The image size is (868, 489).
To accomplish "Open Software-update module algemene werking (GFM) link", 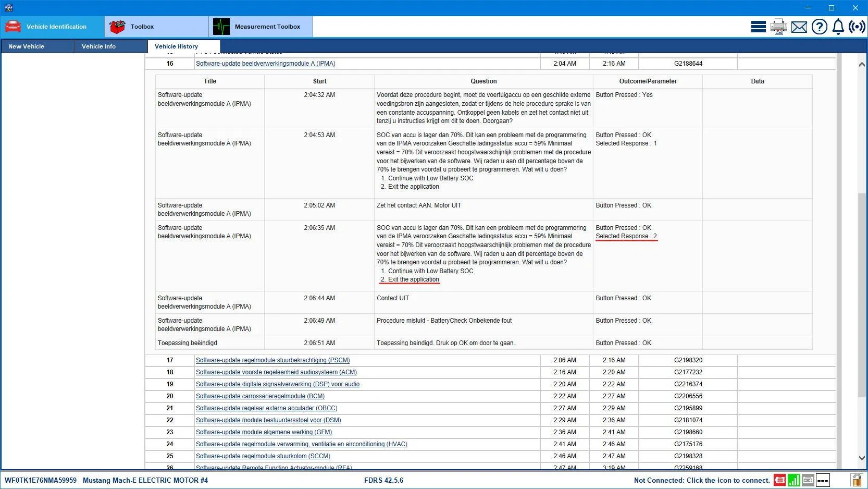I will pyautogui.click(x=264, y=432).
